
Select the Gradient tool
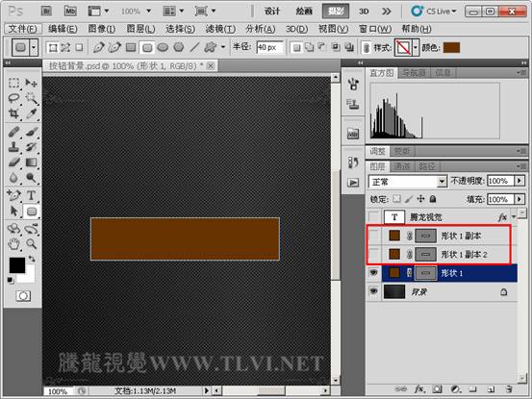pos(31,162)
